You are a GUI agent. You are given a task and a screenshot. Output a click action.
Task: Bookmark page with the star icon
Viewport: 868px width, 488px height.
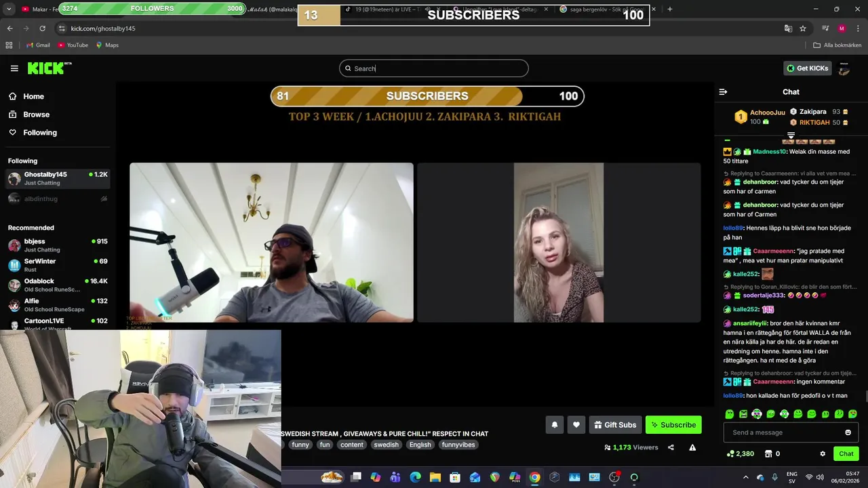click(x=803, y=28)
